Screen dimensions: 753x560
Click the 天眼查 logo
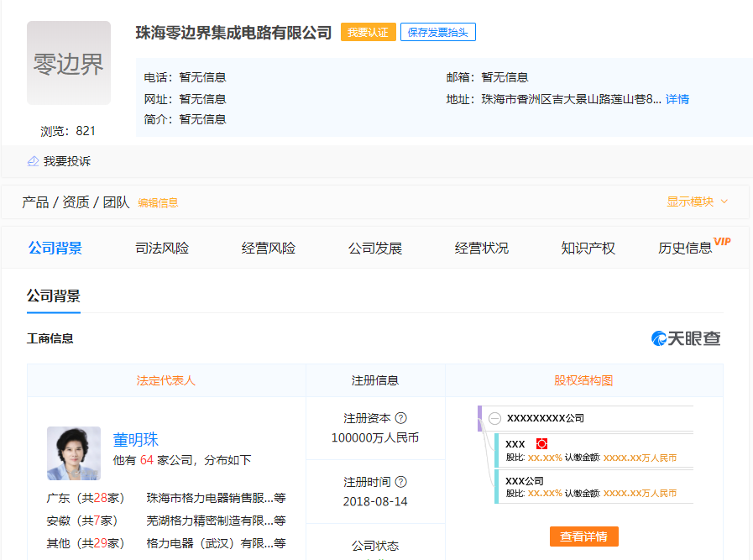686,338
